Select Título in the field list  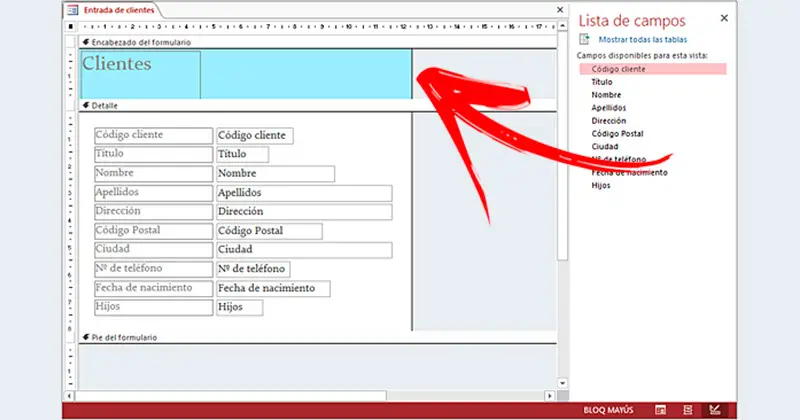click(x=602, y=82)
